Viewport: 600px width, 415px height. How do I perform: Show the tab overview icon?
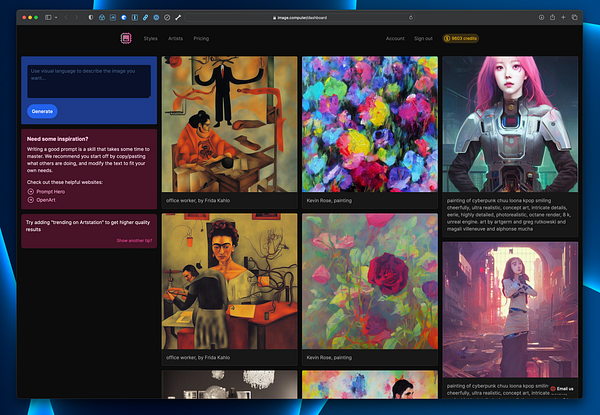(574, 18)
